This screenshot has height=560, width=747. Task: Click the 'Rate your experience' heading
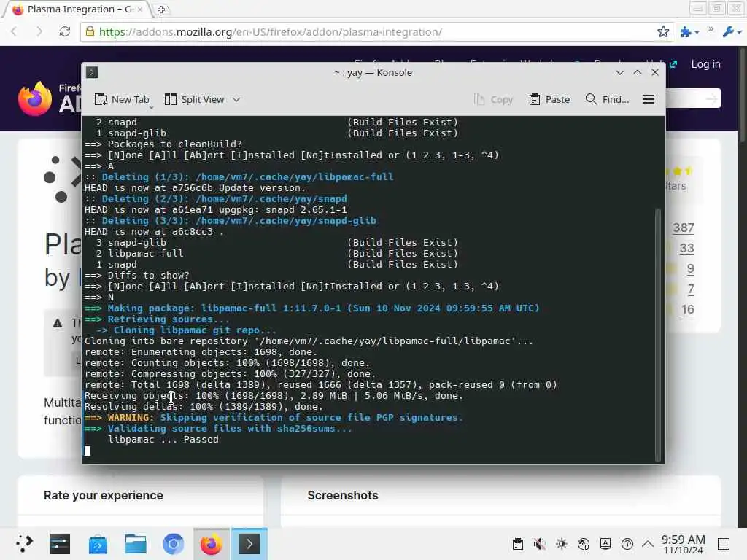click(104, 495)
